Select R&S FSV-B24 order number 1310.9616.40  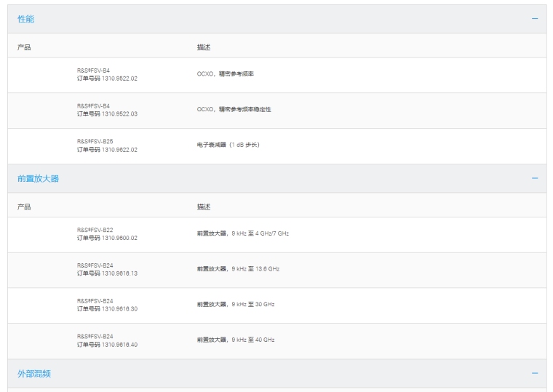coord(107,341)
